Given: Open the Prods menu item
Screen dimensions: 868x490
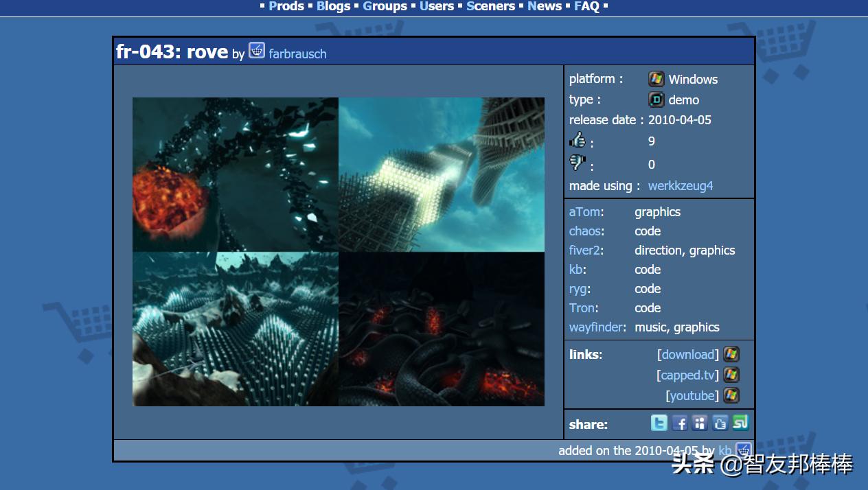Looking at the screenshot, I should [286, 6].
